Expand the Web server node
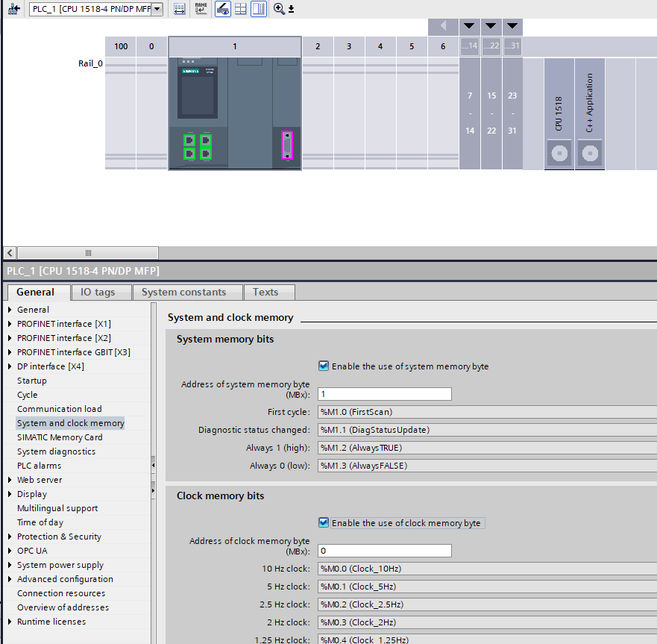 pos(10,480)
